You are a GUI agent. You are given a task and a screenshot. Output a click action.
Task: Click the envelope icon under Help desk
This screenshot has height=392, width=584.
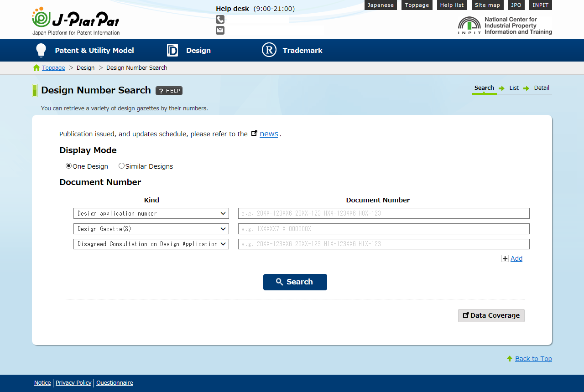coord(220,30)
